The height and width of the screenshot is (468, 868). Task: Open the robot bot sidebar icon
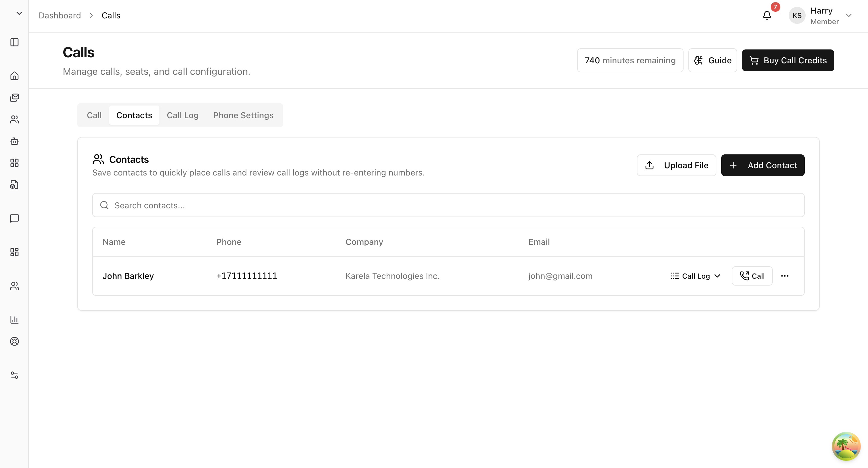click(14, 141)
